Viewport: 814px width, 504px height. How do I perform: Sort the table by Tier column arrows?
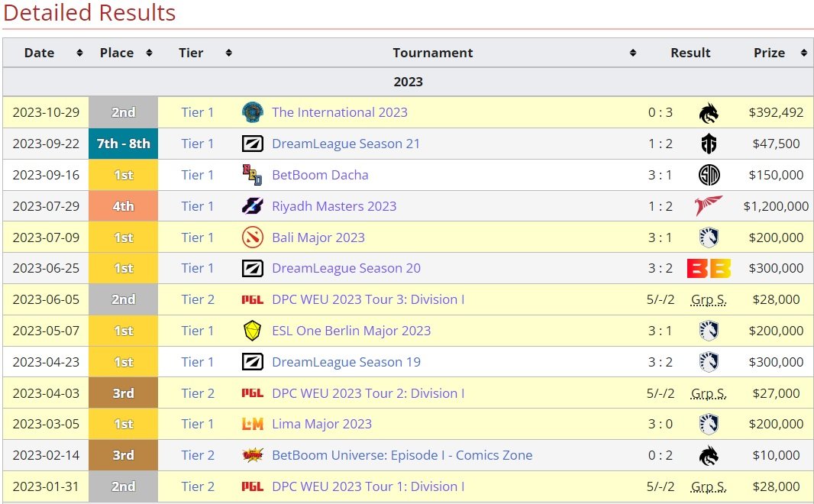coord(228,53)
